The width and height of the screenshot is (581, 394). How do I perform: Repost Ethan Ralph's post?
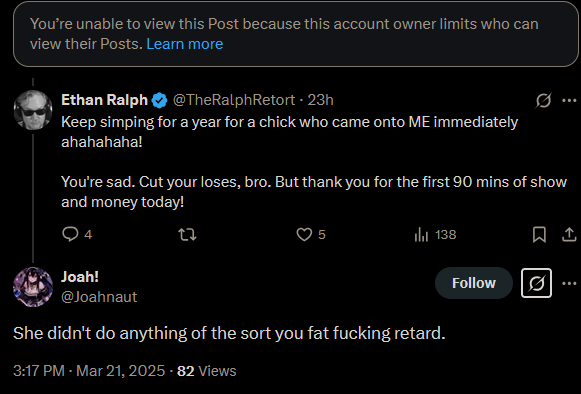pyautogui.click(x=187, y=235)
